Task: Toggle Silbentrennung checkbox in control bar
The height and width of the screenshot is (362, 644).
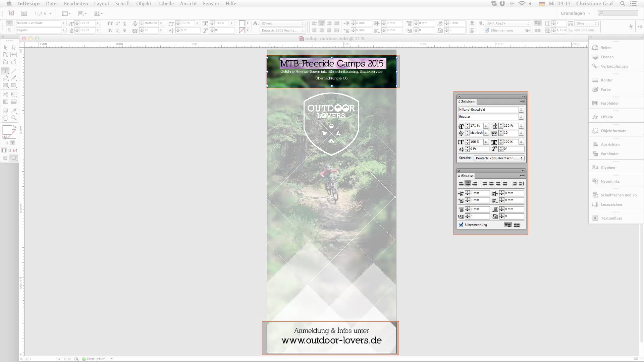Action: click(487, 30)
